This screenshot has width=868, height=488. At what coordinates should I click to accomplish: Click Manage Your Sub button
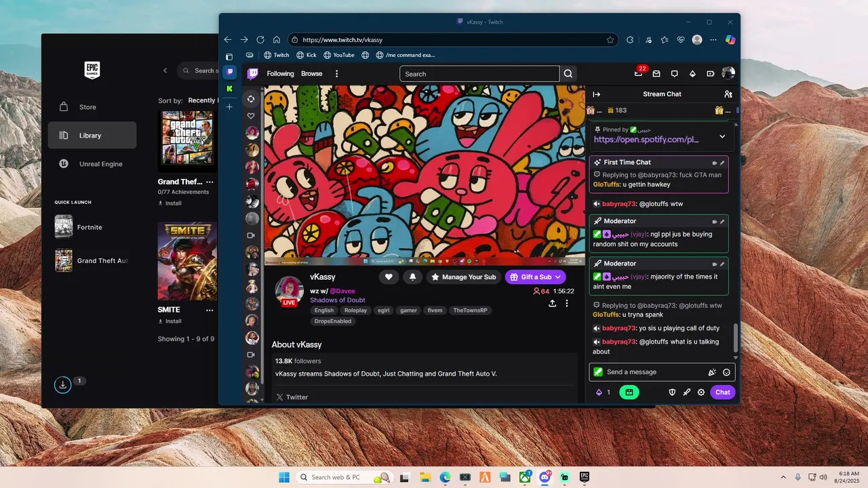coord(464,277)
